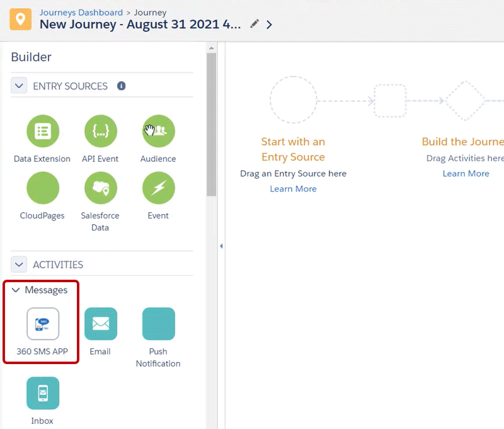
Task: Click the pencil icon to rename journey
Action: tap(254, 24)
